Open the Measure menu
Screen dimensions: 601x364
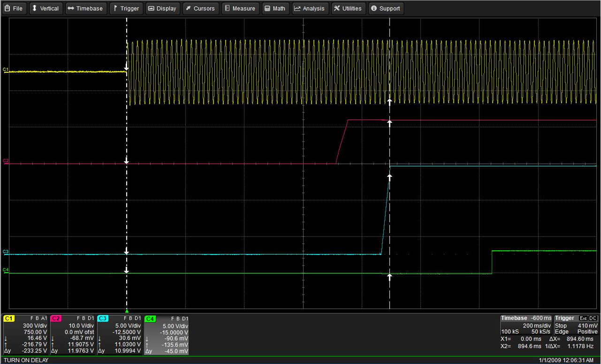click(240, 8)
